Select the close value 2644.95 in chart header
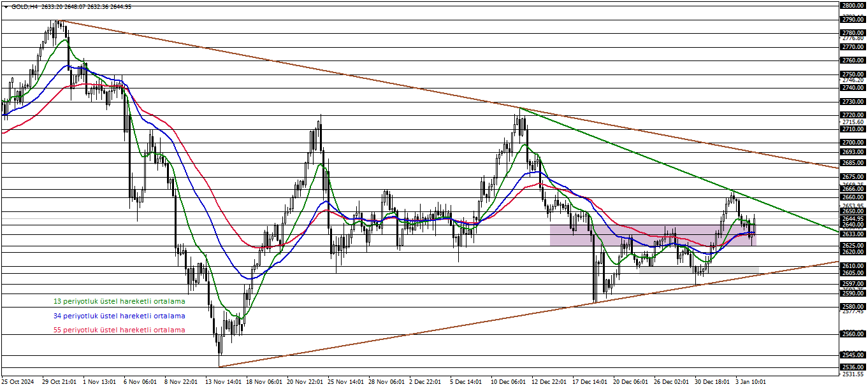The width and height of the screenshot is (868, 389). click(120, 6)
